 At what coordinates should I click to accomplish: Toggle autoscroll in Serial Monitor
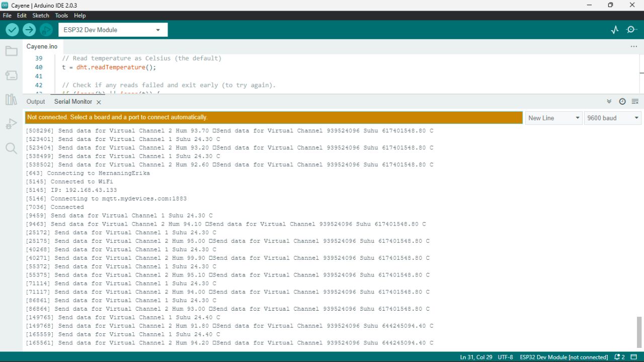(x=609, y=101)
